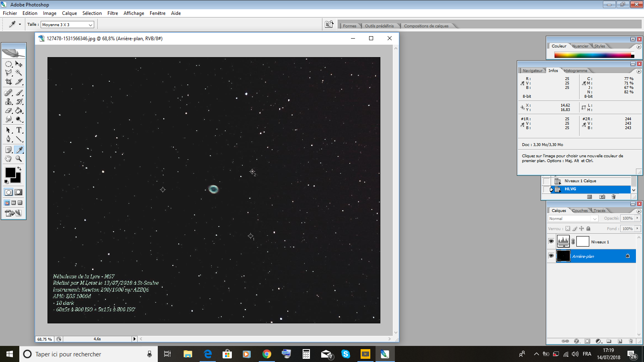This screenshot has width=644, height=362.
Task: Open the Color panel options menu
Action: point(639,47)
